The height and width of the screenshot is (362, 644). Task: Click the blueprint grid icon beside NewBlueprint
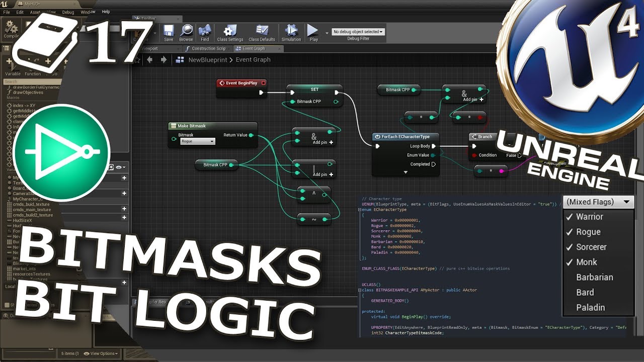[180, 59]
